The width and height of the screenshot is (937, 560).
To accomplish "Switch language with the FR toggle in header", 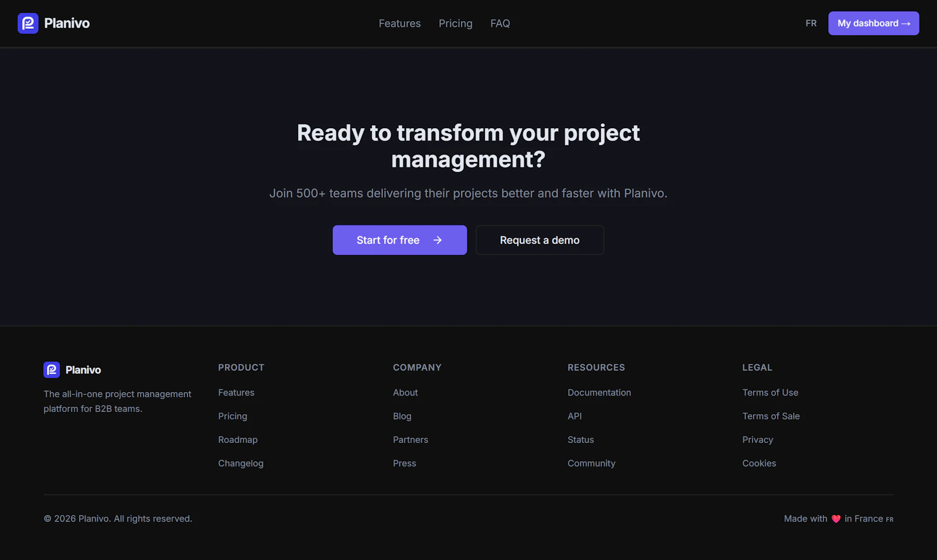I will pos(811,23).
